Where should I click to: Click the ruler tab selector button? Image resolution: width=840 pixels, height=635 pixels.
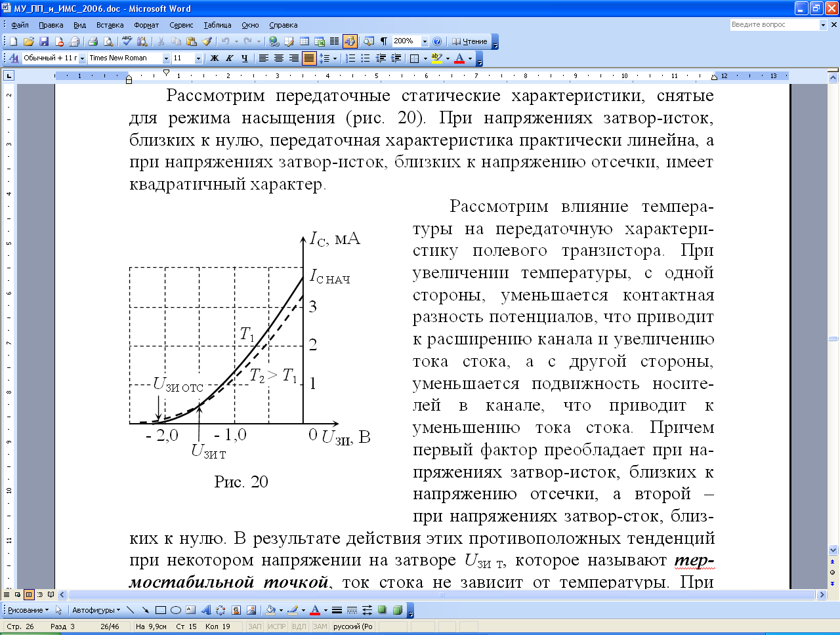click(x=9, y=75)
